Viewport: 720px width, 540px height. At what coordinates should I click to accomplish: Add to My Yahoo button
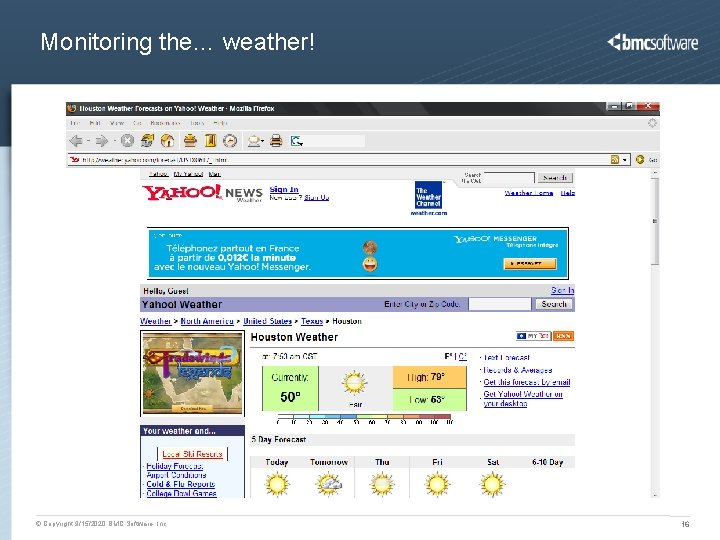click(533, 336)
